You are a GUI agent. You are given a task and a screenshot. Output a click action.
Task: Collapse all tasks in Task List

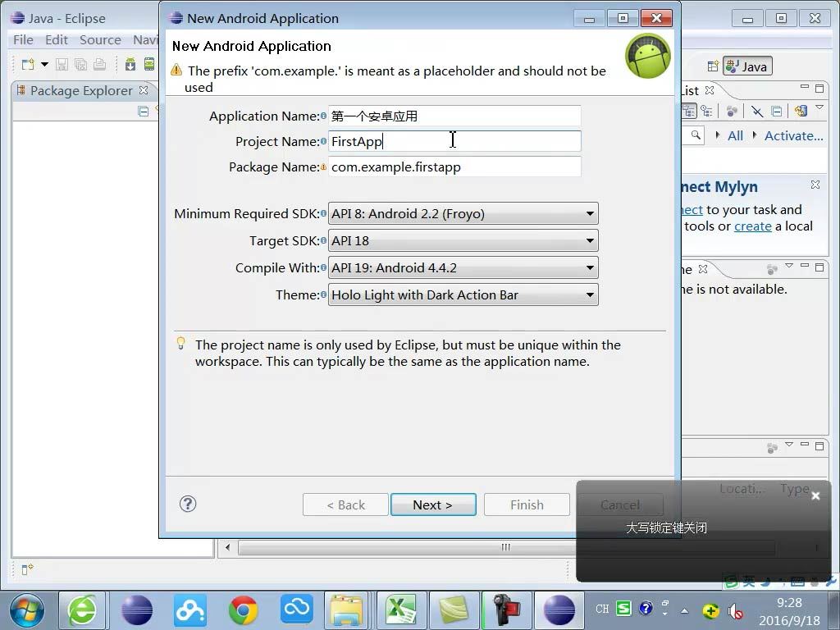click(776, 111)
